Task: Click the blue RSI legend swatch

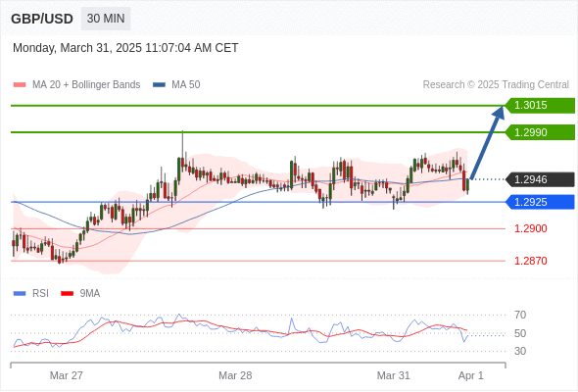Action: [20, 294]
